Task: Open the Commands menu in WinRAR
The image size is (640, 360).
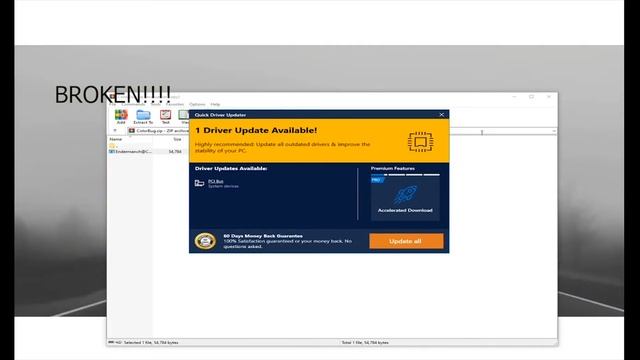Action: coord(133,104)
